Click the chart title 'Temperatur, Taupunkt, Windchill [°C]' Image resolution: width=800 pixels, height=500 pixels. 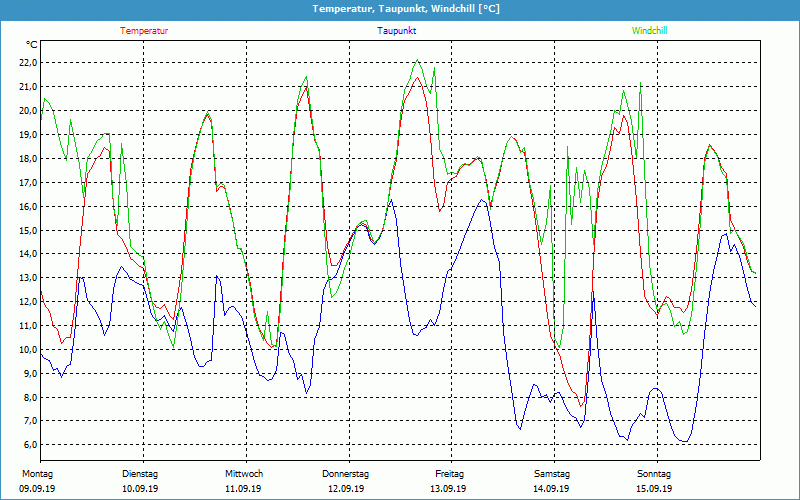click(406, 9)
